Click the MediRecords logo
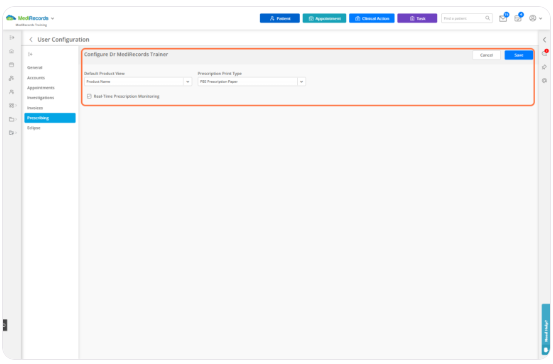The image size is (553, 364). click(x=28, y=18)
